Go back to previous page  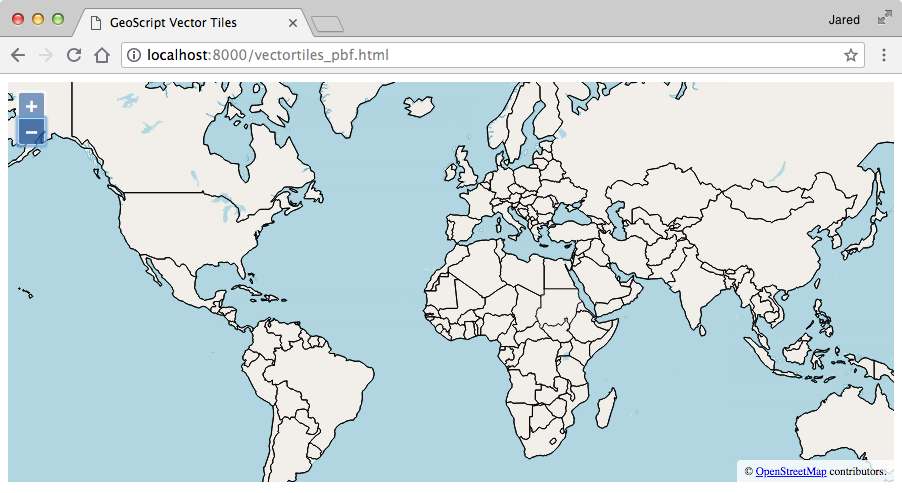coord(18,55)
